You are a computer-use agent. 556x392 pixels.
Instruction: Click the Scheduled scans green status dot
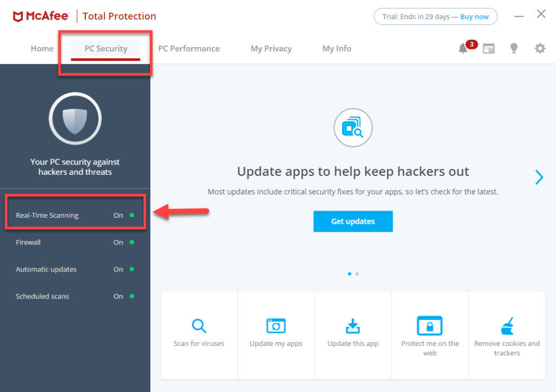[x=132, y=296]
